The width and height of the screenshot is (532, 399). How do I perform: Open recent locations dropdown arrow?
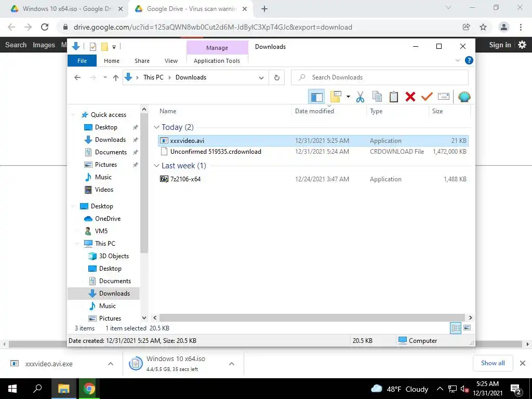coord(105,78)
